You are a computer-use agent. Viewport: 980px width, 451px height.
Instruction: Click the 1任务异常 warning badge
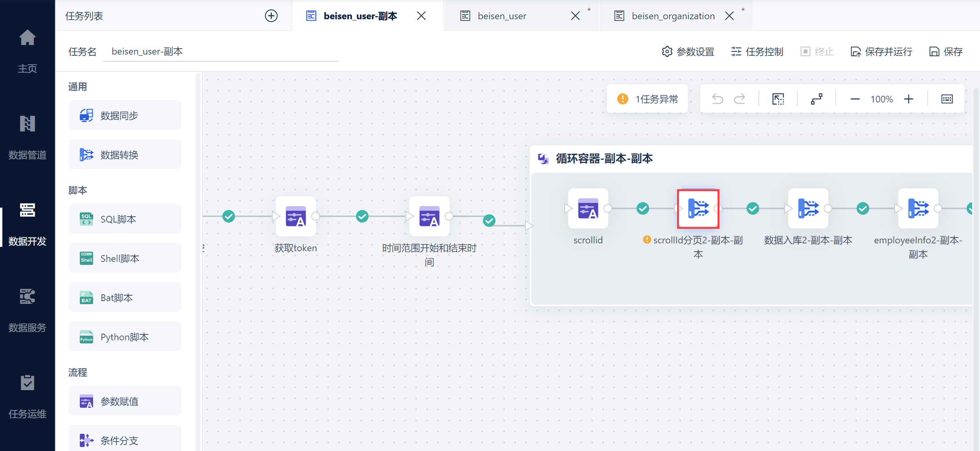tap(647, 99)
